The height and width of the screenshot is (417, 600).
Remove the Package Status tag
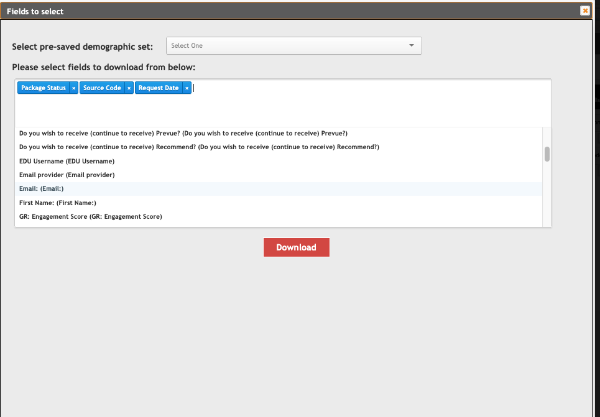[74, 88]
